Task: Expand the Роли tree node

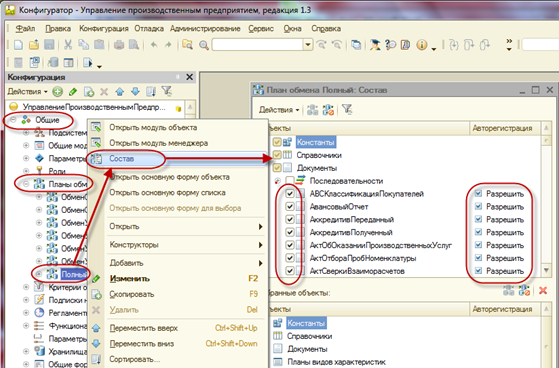Action: (26, 171)
